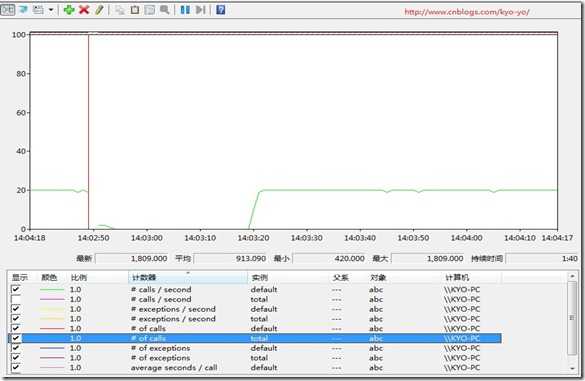Click green color line of '# calls / second' default
This screenshot has height=381, width=585.
[x=52, y=290]
